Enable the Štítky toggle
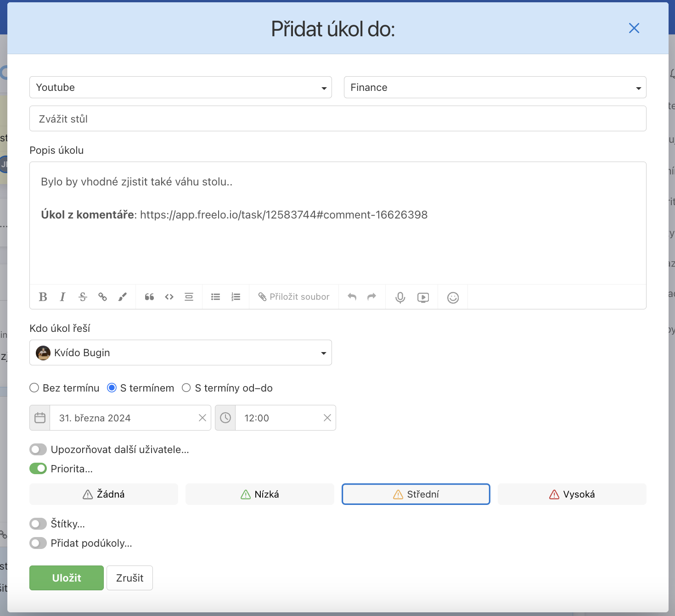675x616 pixels. pyautogui.click(x=38, y=524)
